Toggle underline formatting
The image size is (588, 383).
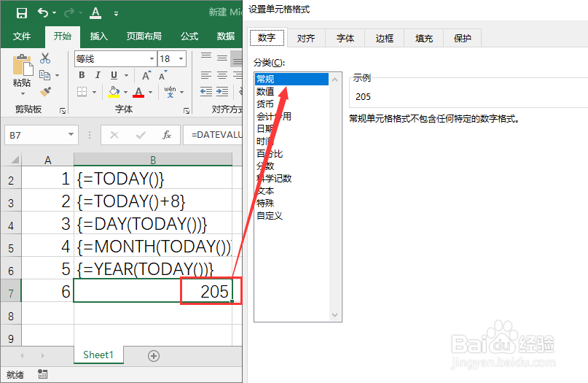[114, 75]
